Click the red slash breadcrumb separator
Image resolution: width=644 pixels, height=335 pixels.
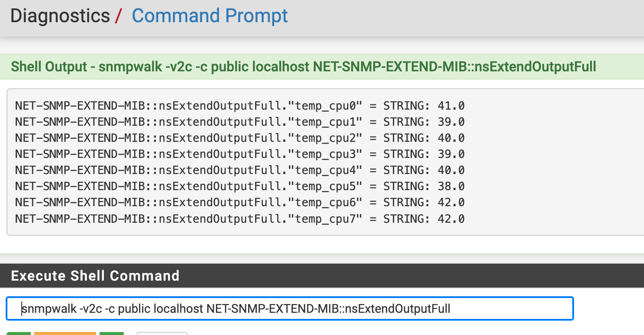click(x=118, y=17)
